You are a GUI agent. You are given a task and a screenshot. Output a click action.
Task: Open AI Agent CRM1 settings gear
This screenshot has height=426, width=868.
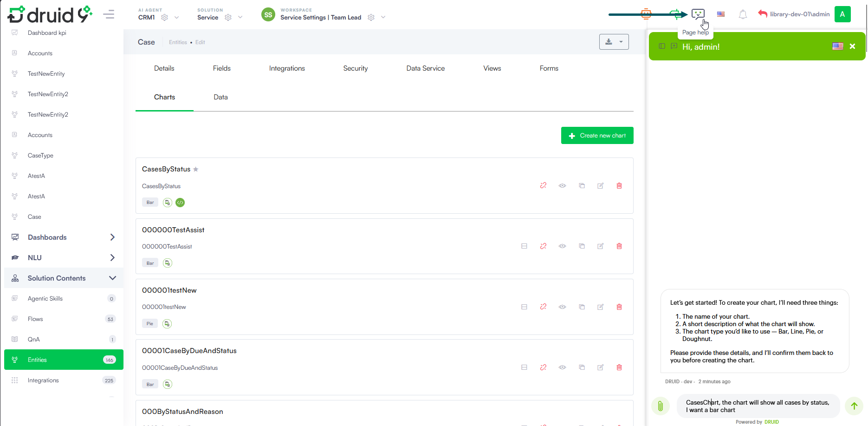click(x=164, y=18)
